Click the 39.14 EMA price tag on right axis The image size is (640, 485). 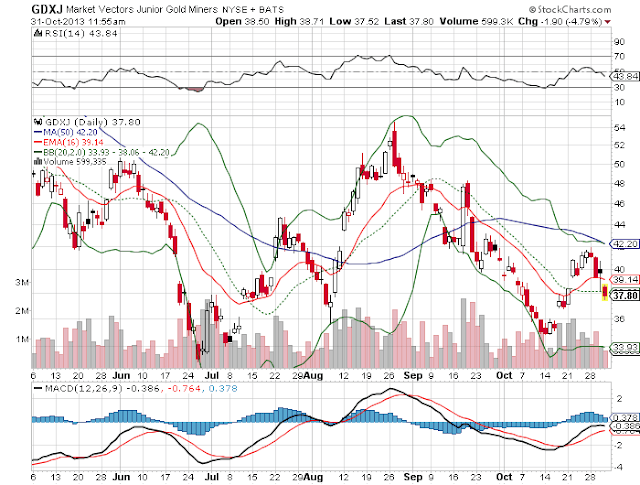624,280
